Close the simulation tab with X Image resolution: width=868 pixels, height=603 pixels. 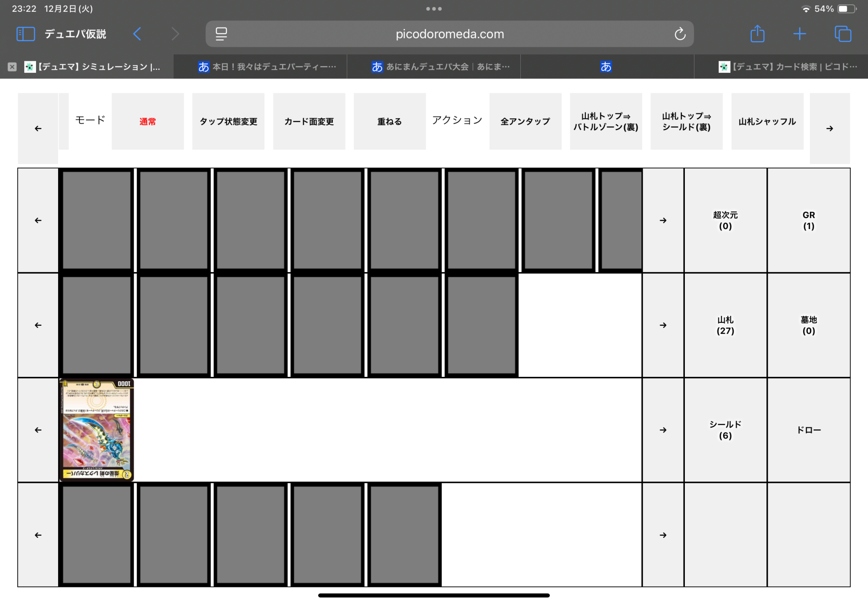(x=12, y=67)
